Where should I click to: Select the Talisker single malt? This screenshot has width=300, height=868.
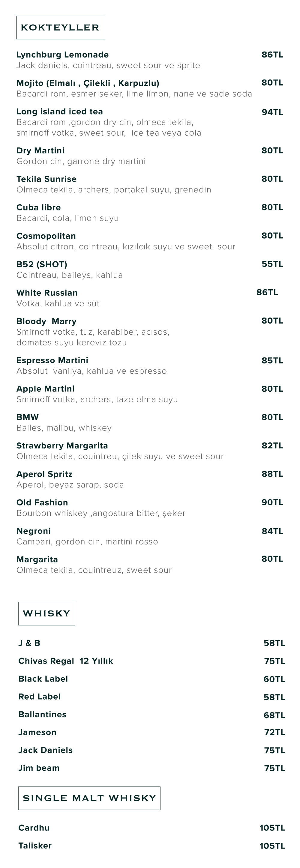pyautogui.click(x=35, y=845)
